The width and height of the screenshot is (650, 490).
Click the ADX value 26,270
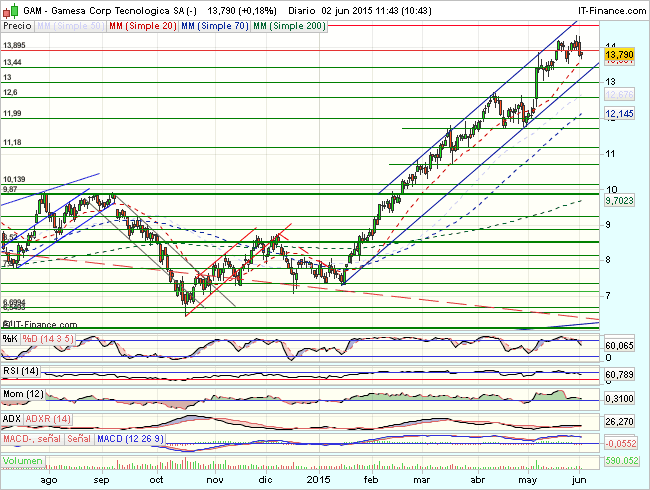tap(619, 422)
